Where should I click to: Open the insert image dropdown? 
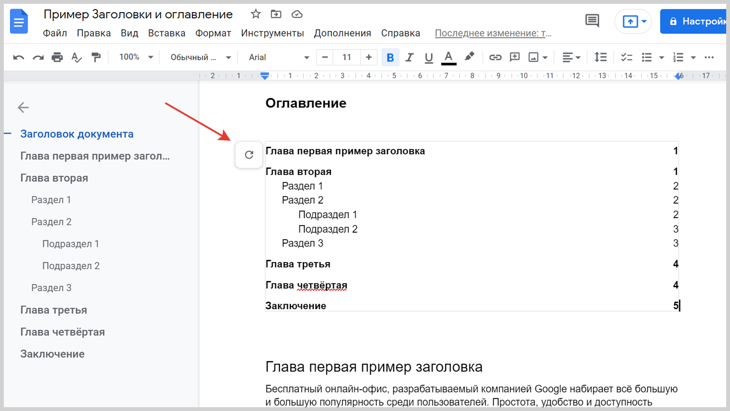click(x=537, y=57)
